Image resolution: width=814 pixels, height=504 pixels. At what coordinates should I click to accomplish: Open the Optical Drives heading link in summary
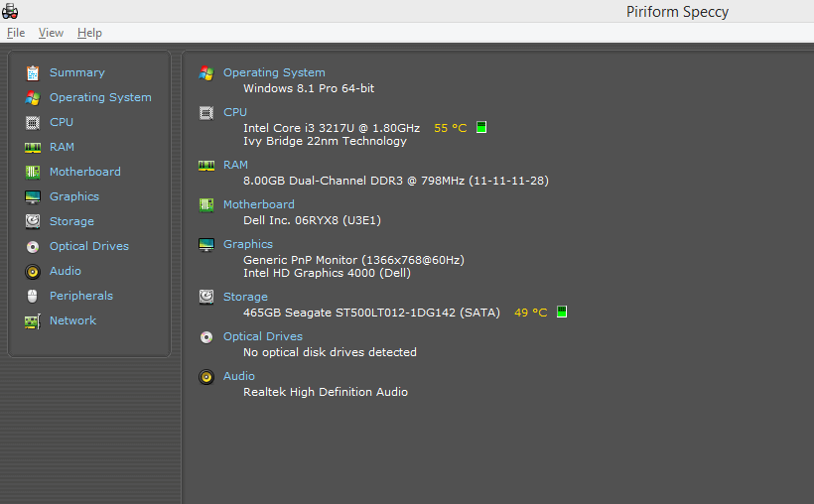(x=263, y=336)
